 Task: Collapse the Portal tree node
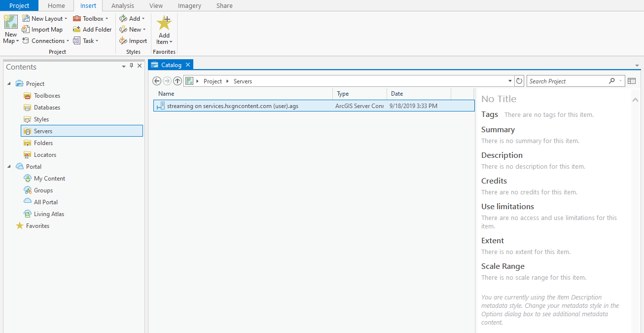pyautogui.click(x=9, y=167)
